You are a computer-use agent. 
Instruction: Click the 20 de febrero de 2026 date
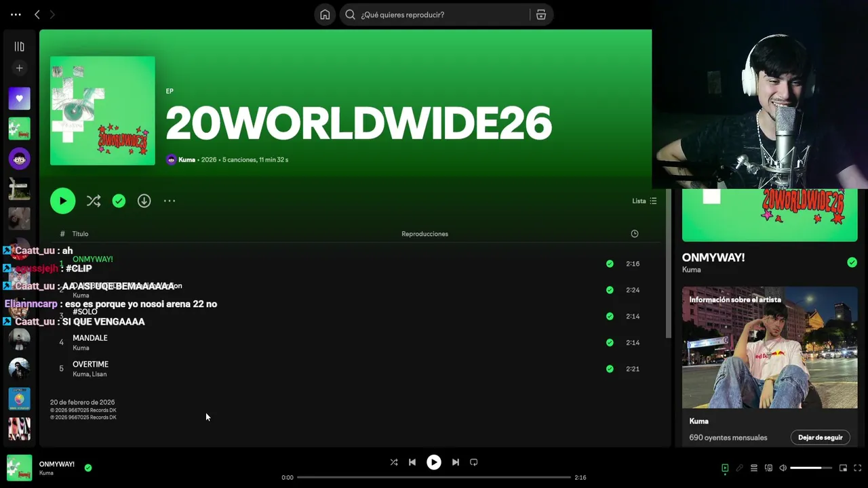tap(82, 403)
